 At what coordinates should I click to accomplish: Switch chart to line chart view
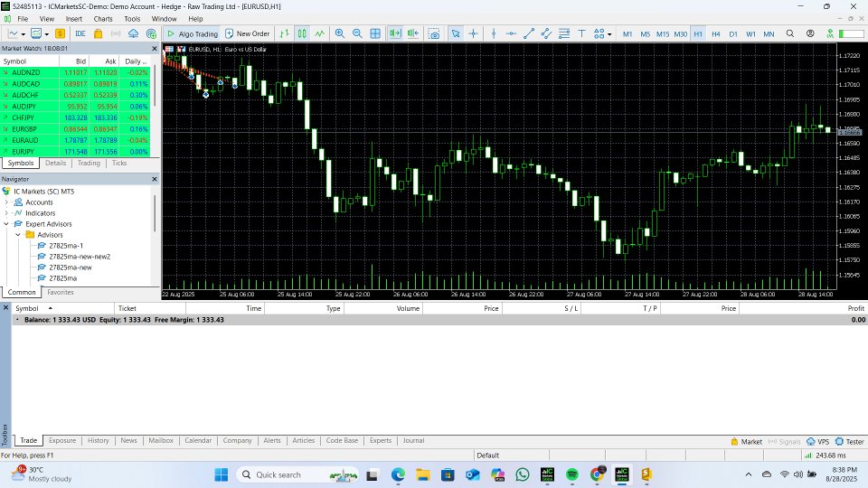click(319, 33)
